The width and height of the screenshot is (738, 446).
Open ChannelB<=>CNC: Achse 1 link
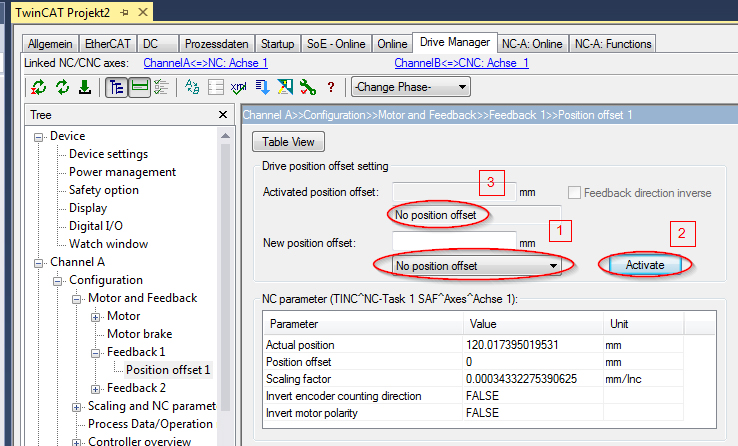[x=461, y=63]
